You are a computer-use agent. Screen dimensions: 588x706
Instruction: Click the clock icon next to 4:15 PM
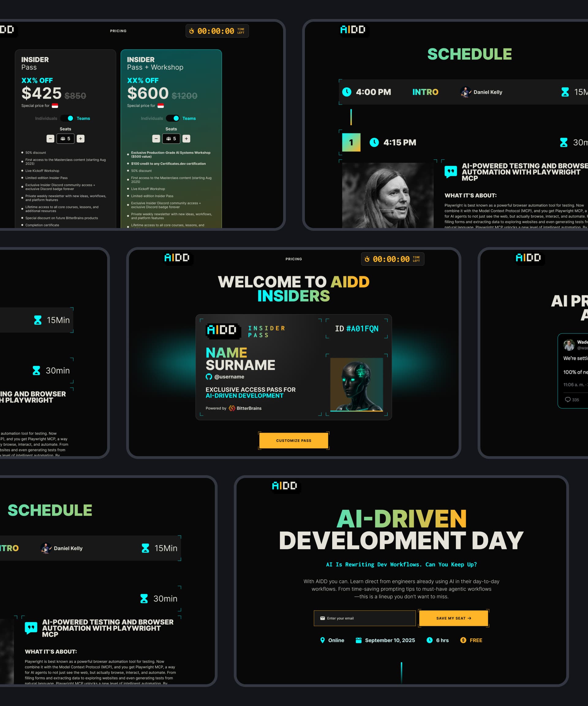click(x=374, y=142)
